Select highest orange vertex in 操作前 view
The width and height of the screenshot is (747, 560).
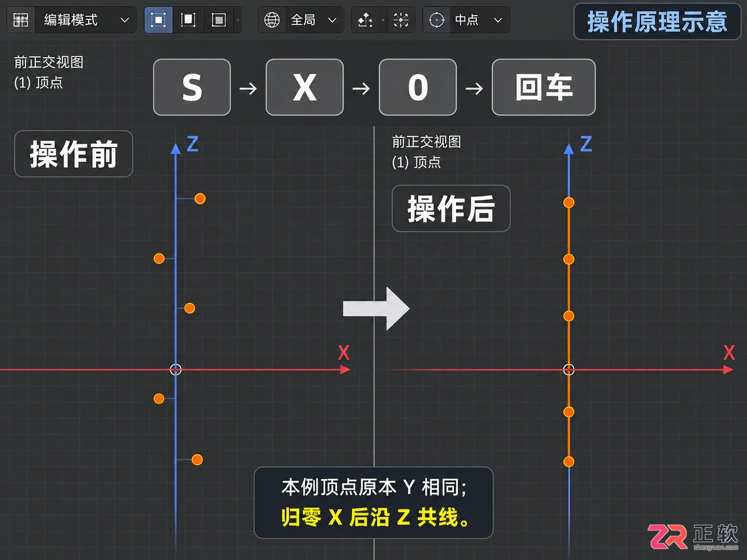(x=200, y=199)
